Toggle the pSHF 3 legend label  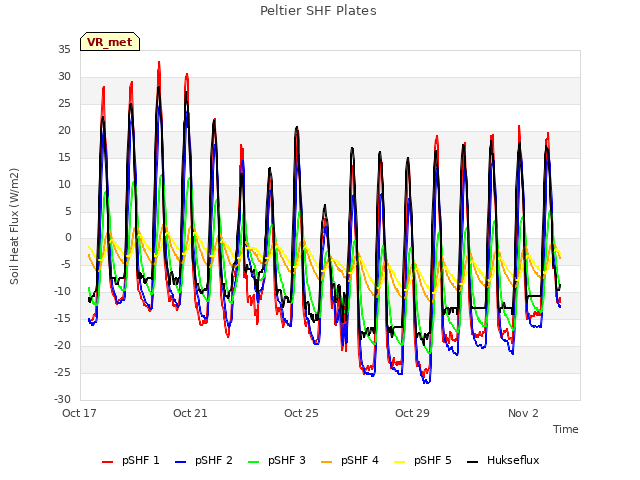point(287,460)
